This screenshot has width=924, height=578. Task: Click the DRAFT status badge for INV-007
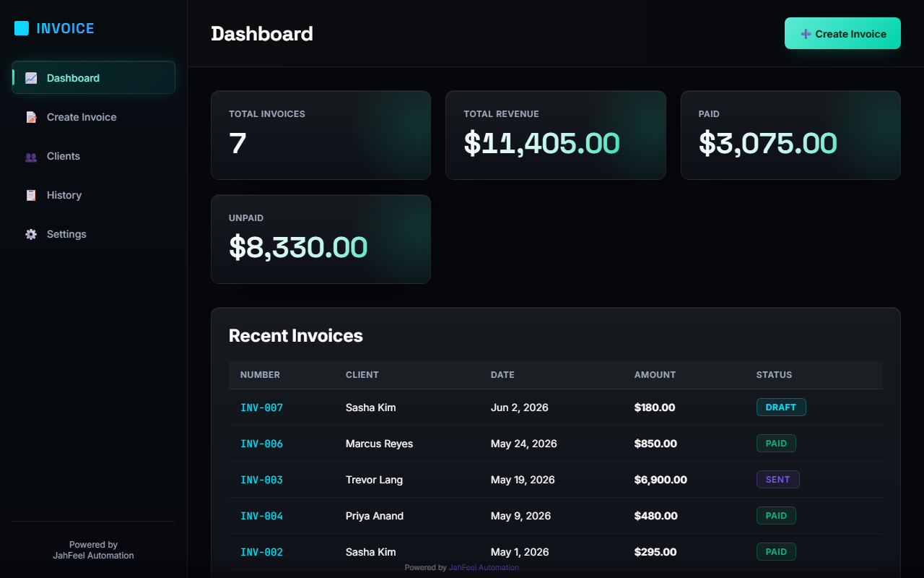[x=781, y=407]
